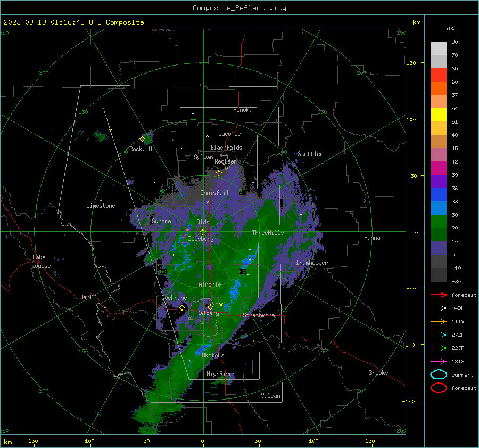Click the Stettler city label
The image size is (479, 448).
(x=310, y=154)
